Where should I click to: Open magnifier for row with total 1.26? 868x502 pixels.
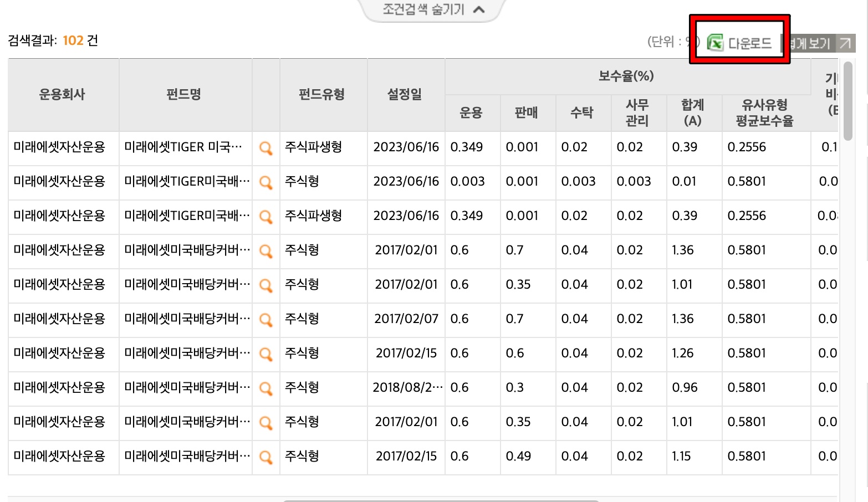(x=266, y=354)
